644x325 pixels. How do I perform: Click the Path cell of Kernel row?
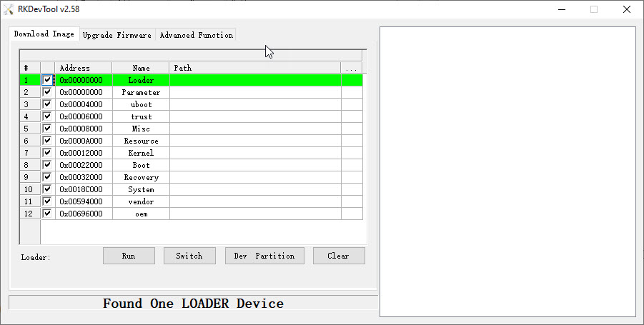[x=255, y=153]
